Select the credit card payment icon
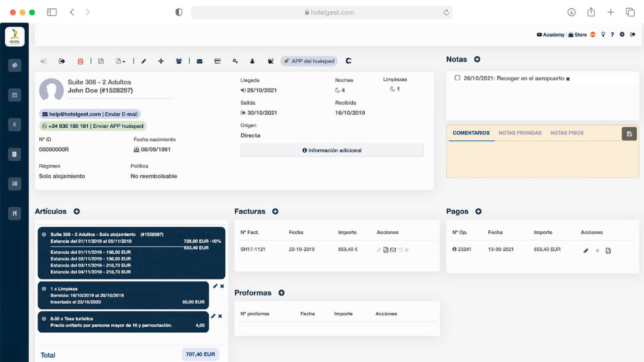Image resolution: width=644 pixels, height=362 pixels. pos(217,61)
